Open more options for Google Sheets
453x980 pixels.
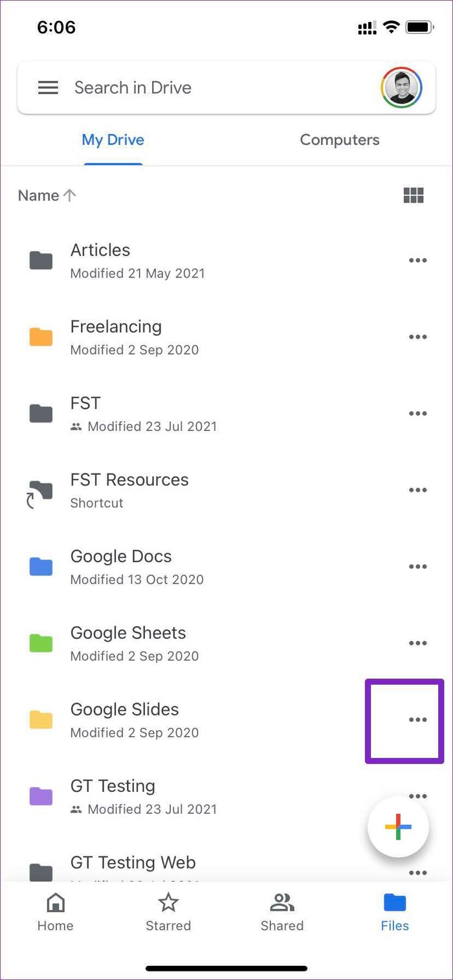417,643
